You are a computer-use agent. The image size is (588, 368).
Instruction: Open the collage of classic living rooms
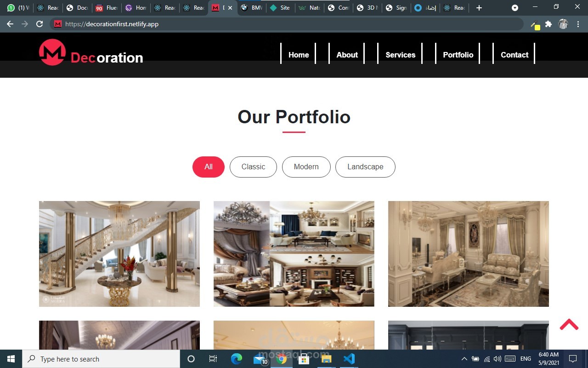(294, 254)
